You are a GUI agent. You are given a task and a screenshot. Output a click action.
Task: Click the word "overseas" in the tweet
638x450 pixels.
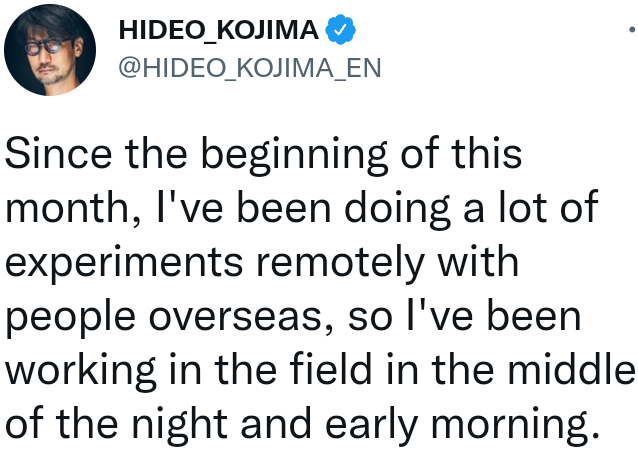pyautogui.click(x=240, y=317)
